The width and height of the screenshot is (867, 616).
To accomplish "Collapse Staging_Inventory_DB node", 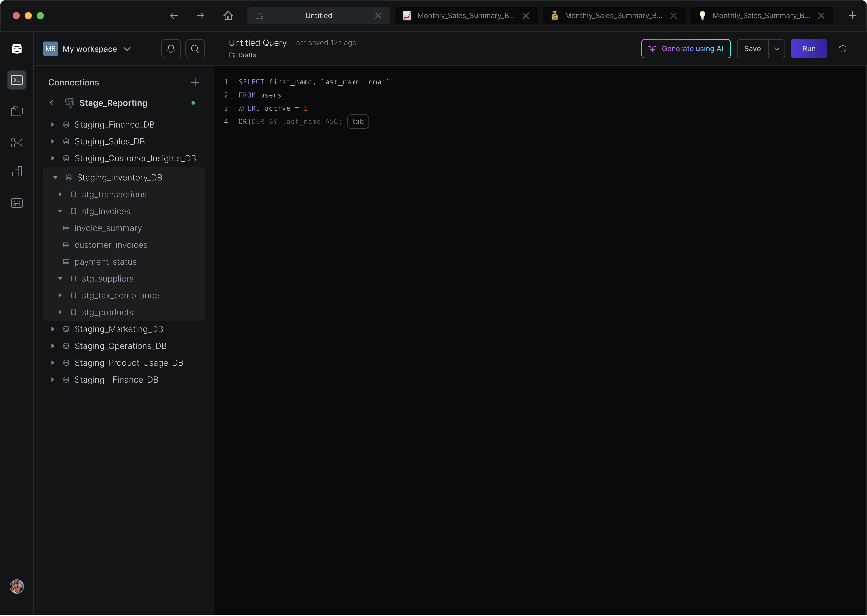I will click(x=55, y=177).
